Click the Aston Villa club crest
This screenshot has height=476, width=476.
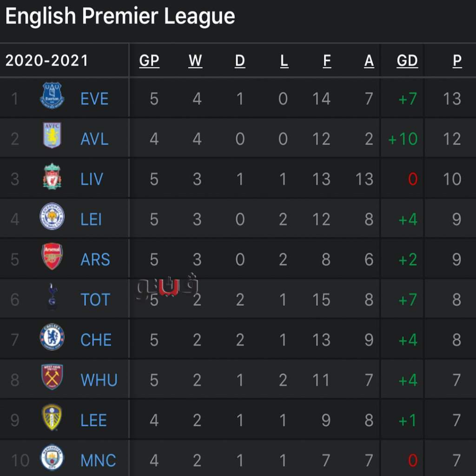52,136
